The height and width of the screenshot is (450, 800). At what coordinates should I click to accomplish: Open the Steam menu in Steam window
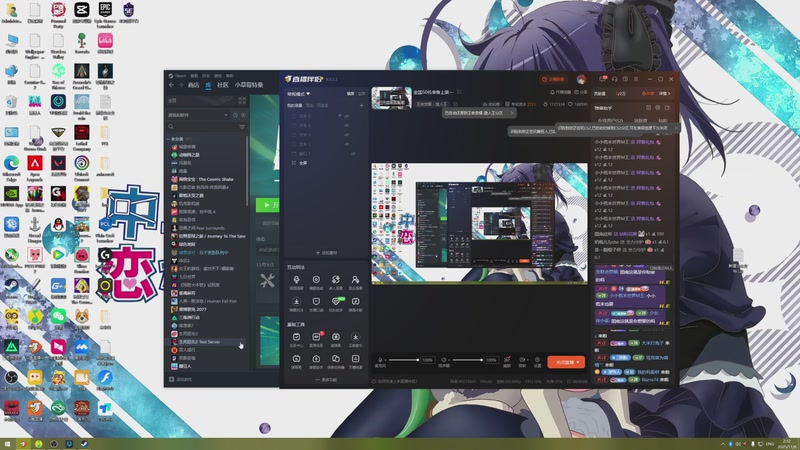tap(181, 76)
